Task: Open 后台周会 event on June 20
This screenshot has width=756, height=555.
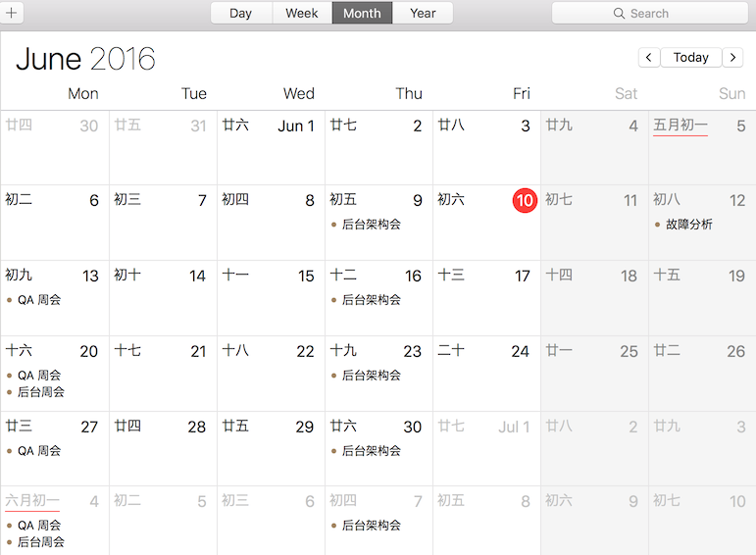Action: pyautogui.click(x=41, y=392)
